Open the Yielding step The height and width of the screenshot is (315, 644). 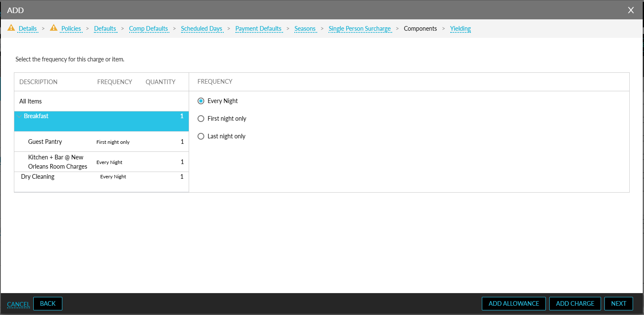[x=460, y=29]
